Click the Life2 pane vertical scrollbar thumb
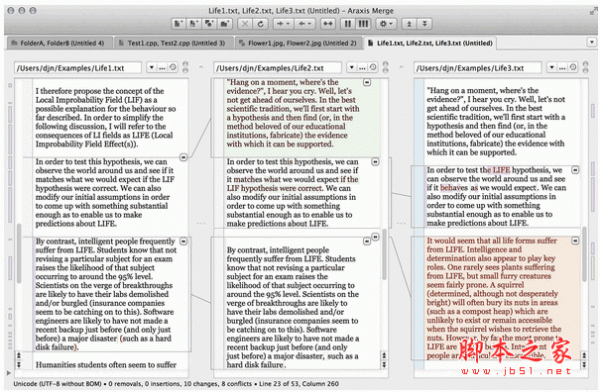The width and height of the screenshot is (600, 392). pos(384,254)
